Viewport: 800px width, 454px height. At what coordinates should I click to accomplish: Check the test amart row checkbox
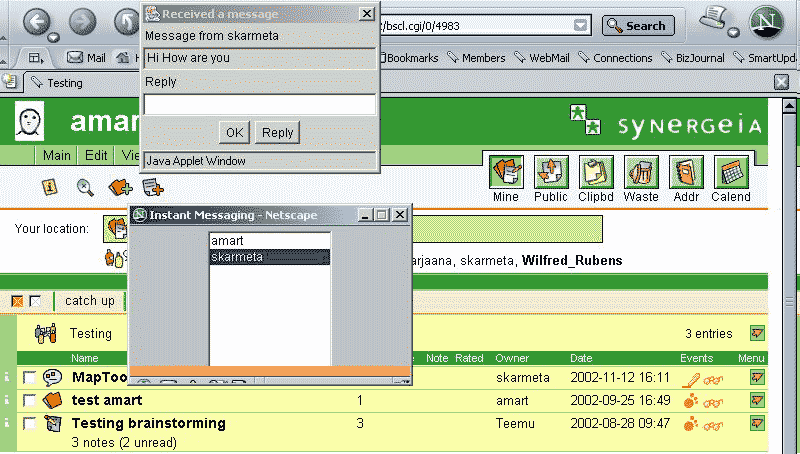coord(29,400)
